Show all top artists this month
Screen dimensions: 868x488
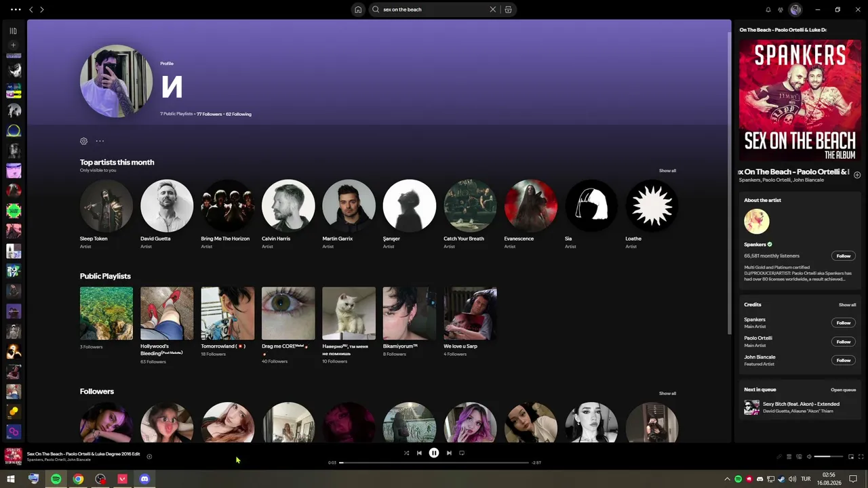tap(667, 171)
